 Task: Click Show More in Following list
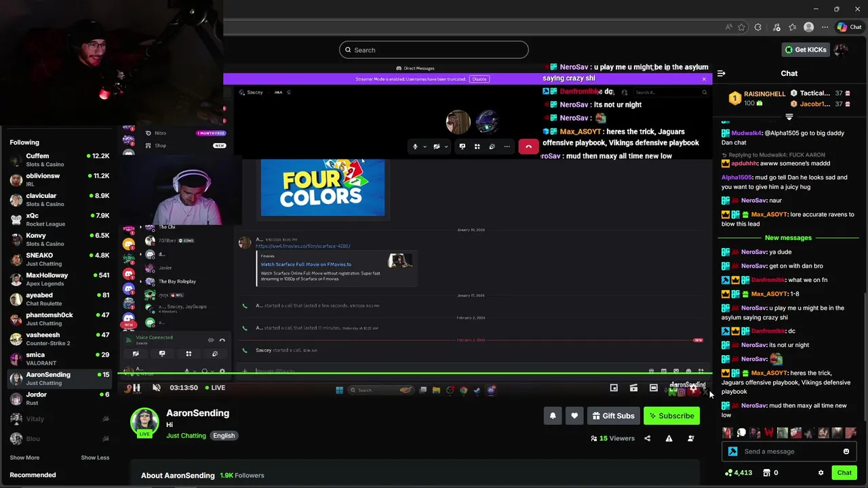coord(24,457)
